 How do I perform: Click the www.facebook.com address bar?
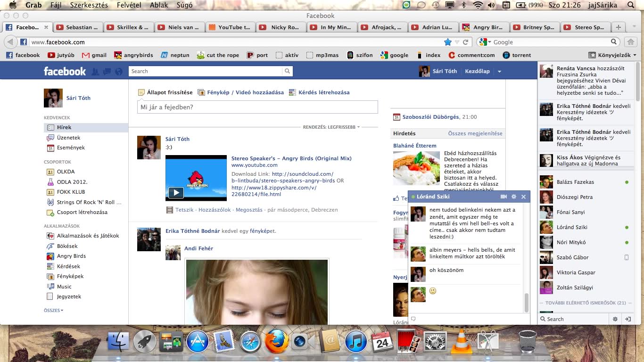(x=237, y=42)
